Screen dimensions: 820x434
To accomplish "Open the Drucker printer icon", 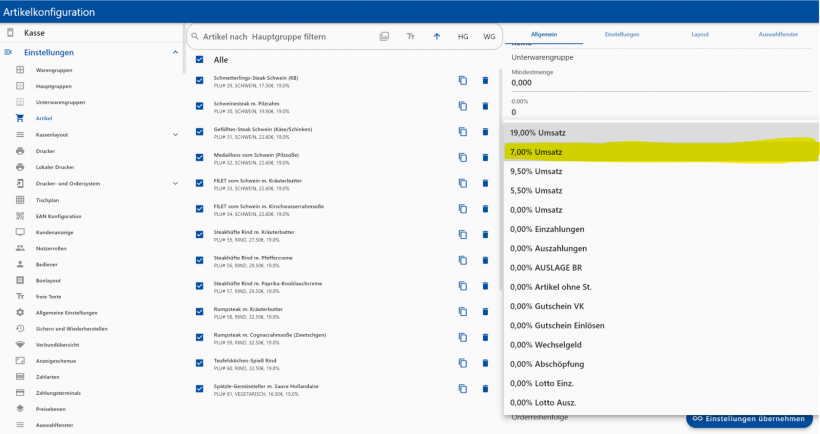I will pyautogui.click(x=20, y=151).
